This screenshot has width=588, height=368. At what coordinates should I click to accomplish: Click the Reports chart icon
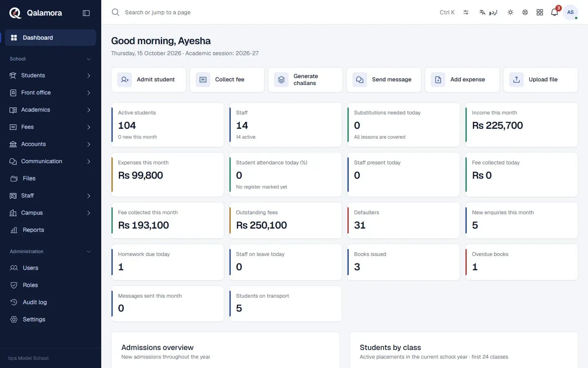[x=14, y=230]
